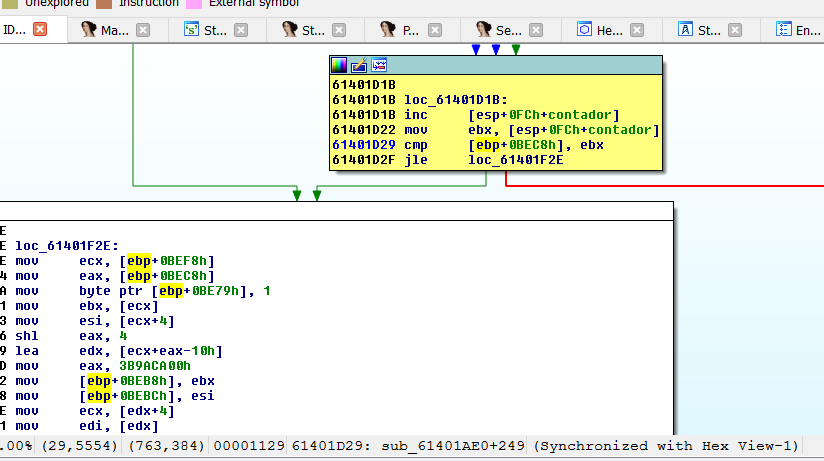The width and height of the screenshot is (824, 461).
Task: Click the group nodes icon in the yellow block header
Action: [x=379, y=65]
